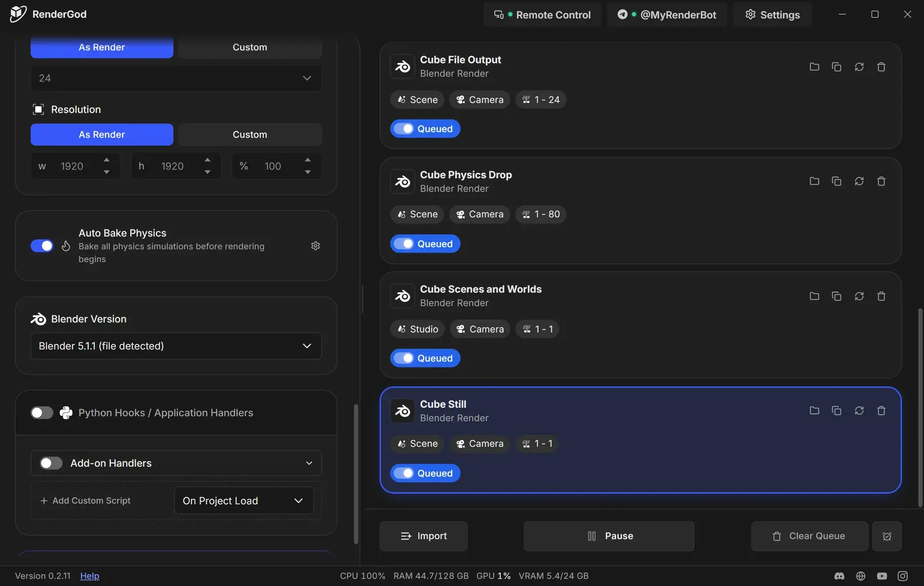924x586 pixels.
Task: Open folder for Cube File Output job
Action: point(814,67)
